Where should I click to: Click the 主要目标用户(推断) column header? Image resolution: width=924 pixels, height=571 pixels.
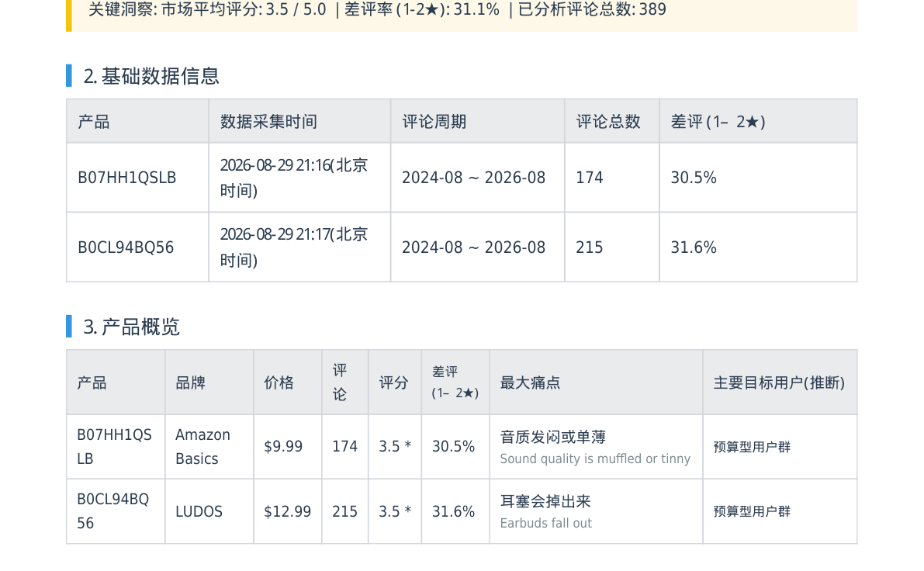coord(780,382)
